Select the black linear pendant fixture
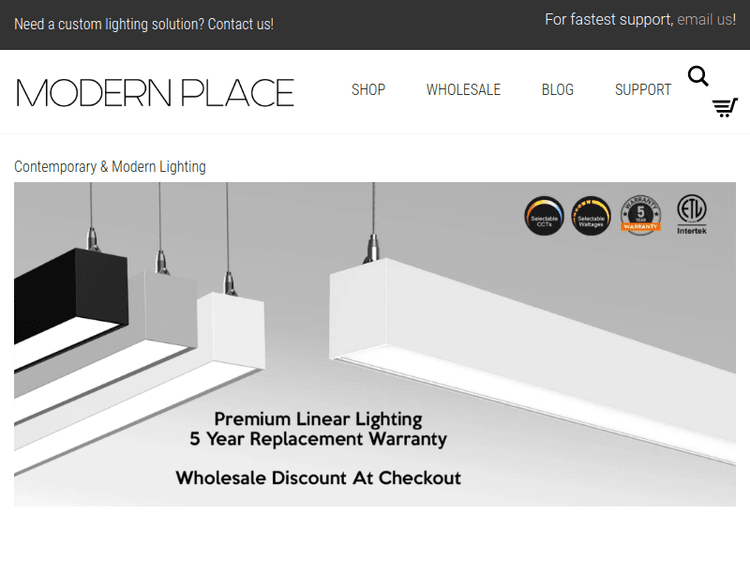 click(x=68, y=295)
